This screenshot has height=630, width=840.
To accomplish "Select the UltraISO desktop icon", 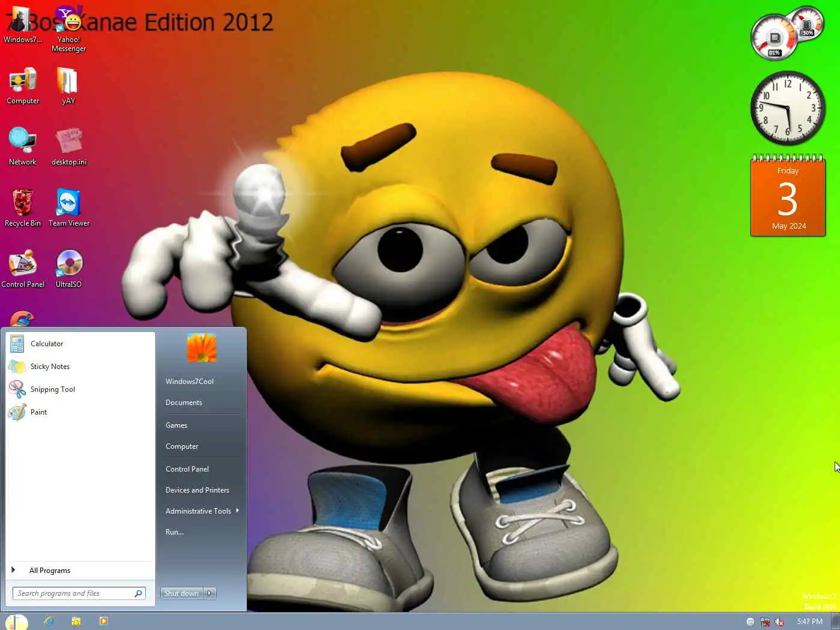I will click(x=68, y=269).
